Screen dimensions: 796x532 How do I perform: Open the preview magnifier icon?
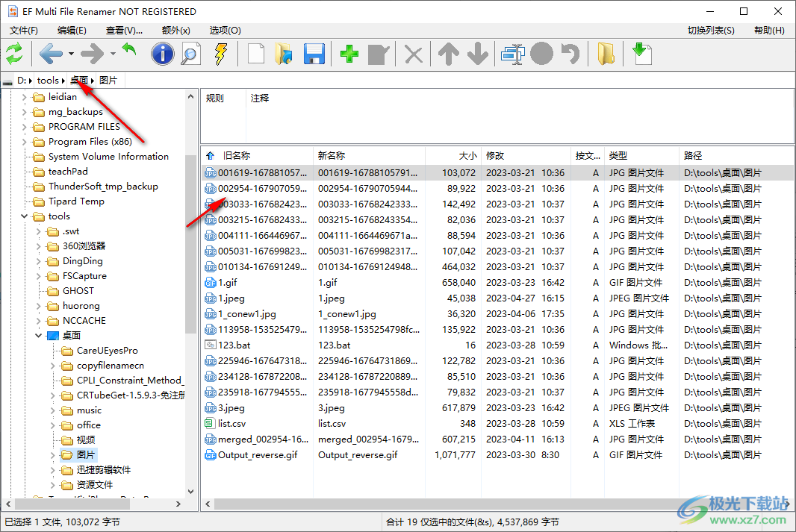[x=191, y=54]
